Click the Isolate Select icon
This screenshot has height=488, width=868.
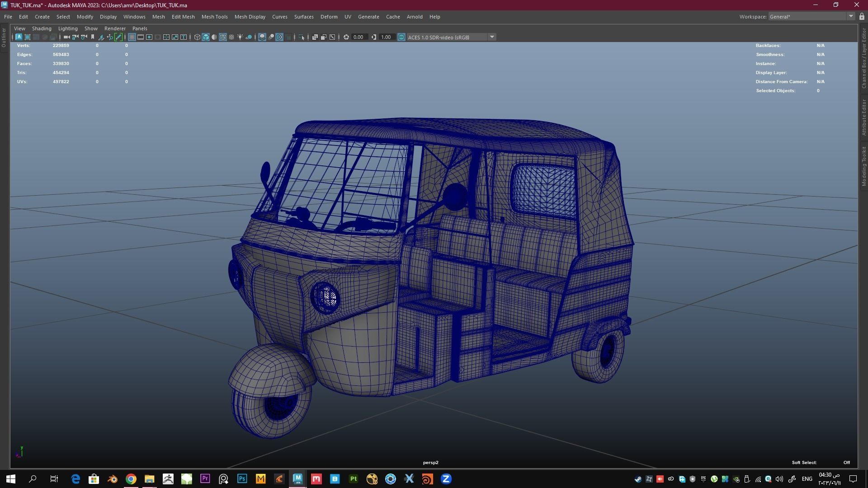click(x=302, y=37)
